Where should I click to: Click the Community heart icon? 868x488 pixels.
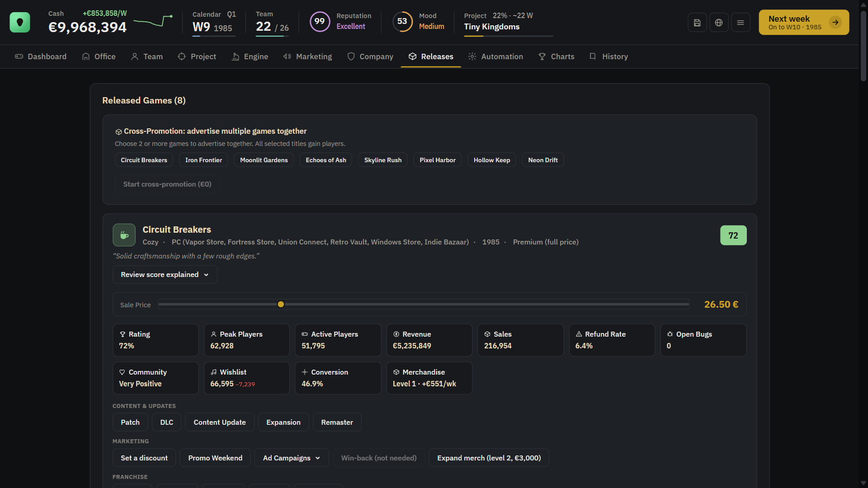pyautogui.click(x=122, y=372)
